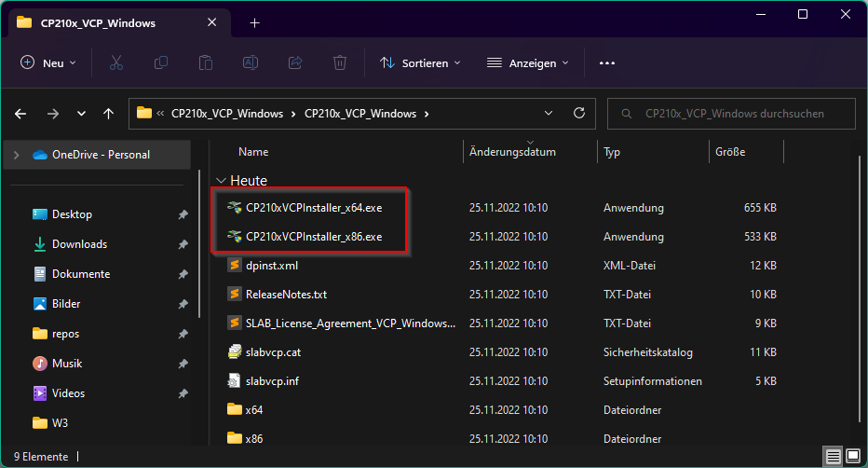Click first CP210x_VCP_Windows breadcrumb segment

pyautogui.click(x=227, y=114)
